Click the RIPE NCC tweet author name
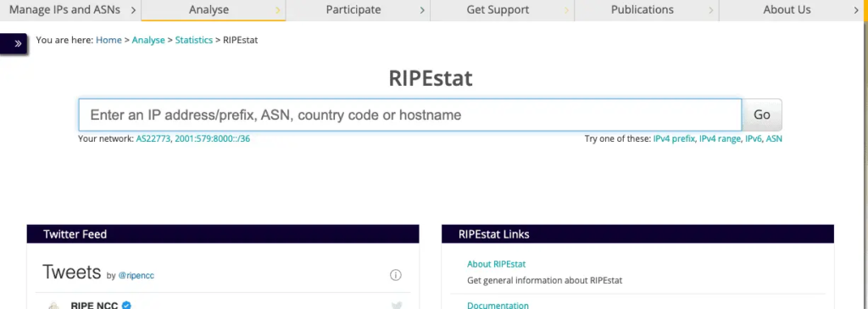Viewport: 868px width, 309px height. [93, 305]
